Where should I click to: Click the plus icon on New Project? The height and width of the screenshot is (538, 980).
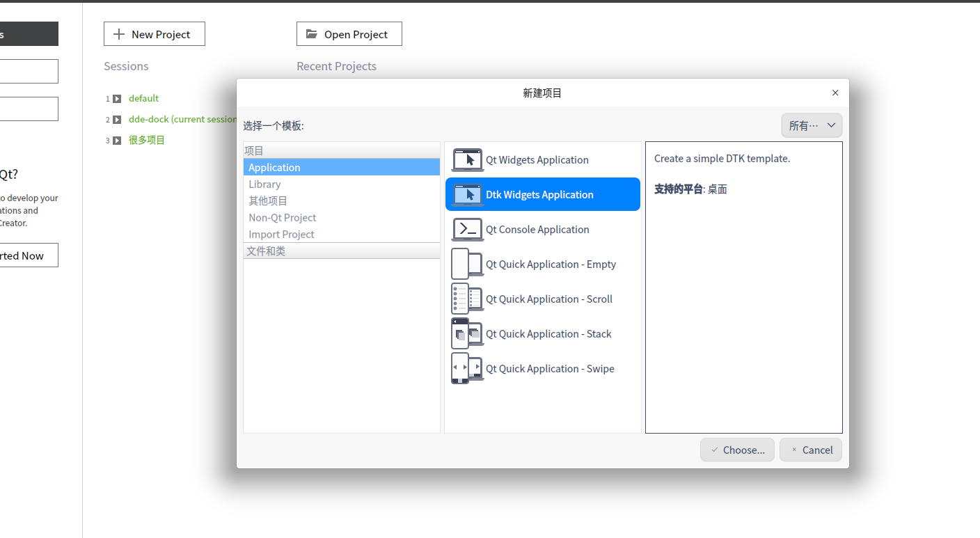click(x=119, y=34)
